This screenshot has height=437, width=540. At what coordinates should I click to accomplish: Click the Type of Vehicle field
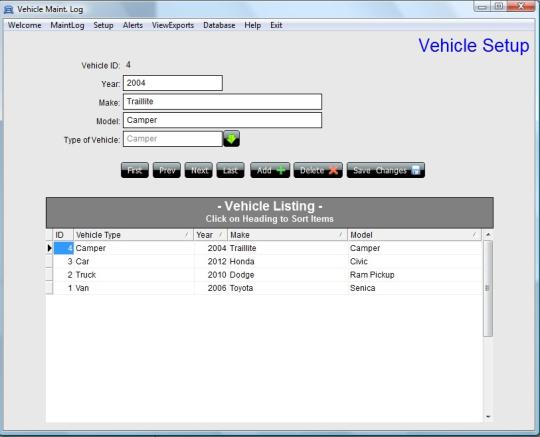click(173, 139)
